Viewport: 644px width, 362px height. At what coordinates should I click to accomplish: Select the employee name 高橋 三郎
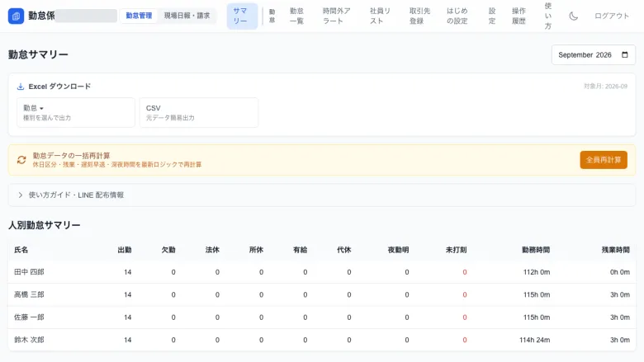pos(29,294)
